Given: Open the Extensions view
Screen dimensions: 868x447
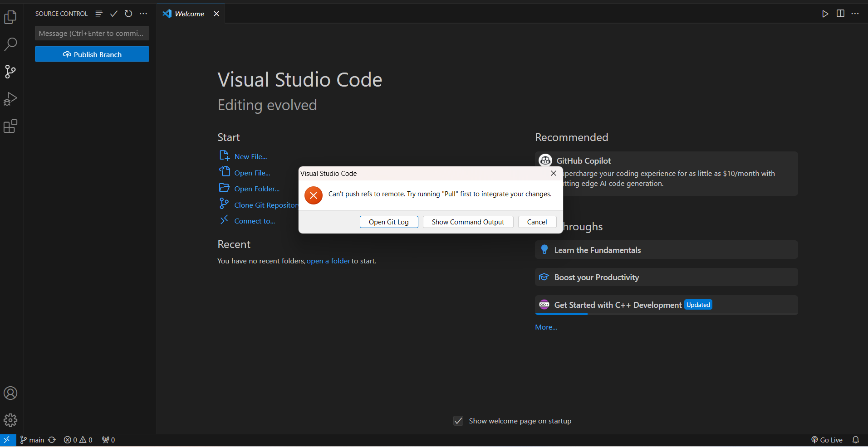Looking at the screenshot, I should [x=10, y=126].
